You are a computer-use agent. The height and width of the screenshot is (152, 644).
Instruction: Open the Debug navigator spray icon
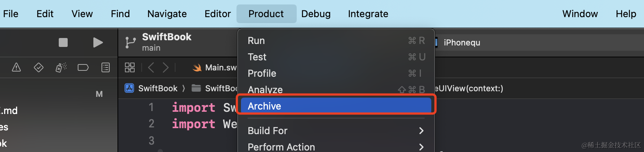(61, 67)
